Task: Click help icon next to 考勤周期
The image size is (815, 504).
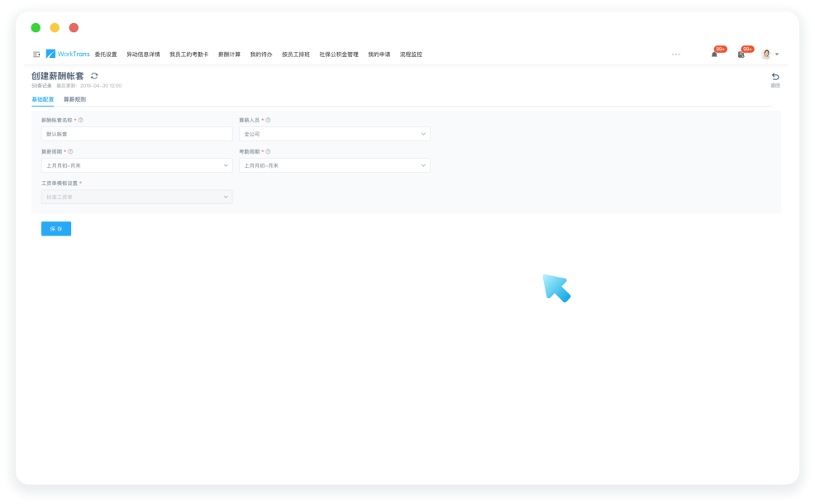Action: click(x=268, y=151)
